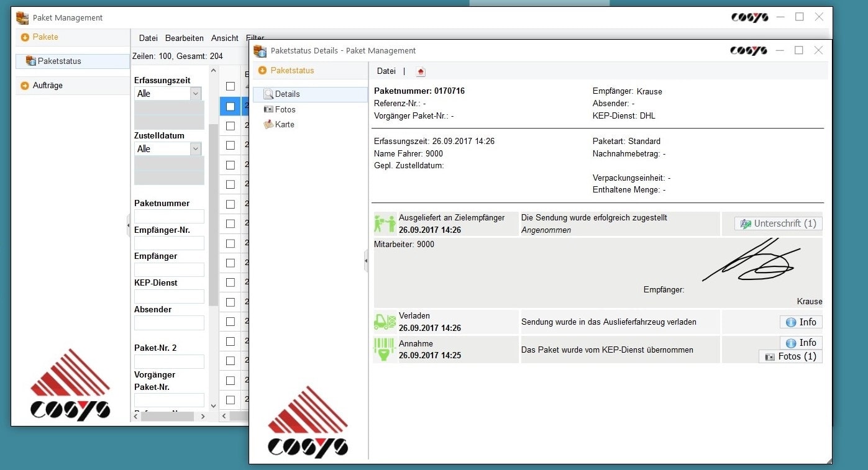Open the Ansicht menu
The image size is (868, 470).
point(225,38)
